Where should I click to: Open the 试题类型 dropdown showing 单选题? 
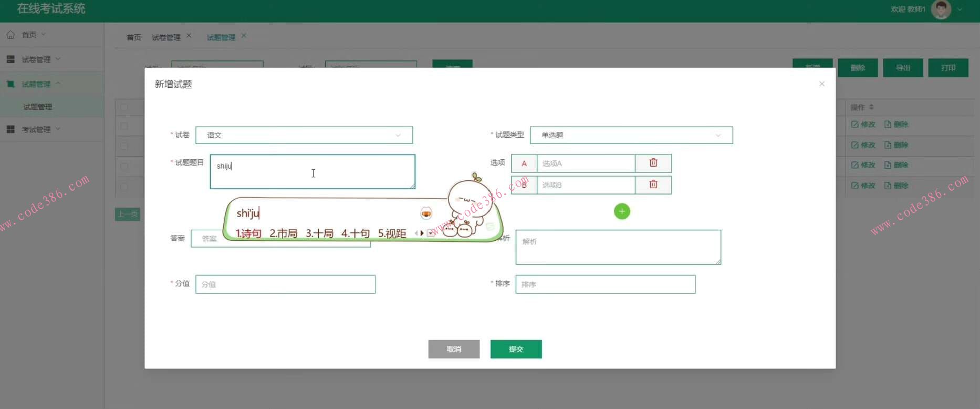[631, 135]
